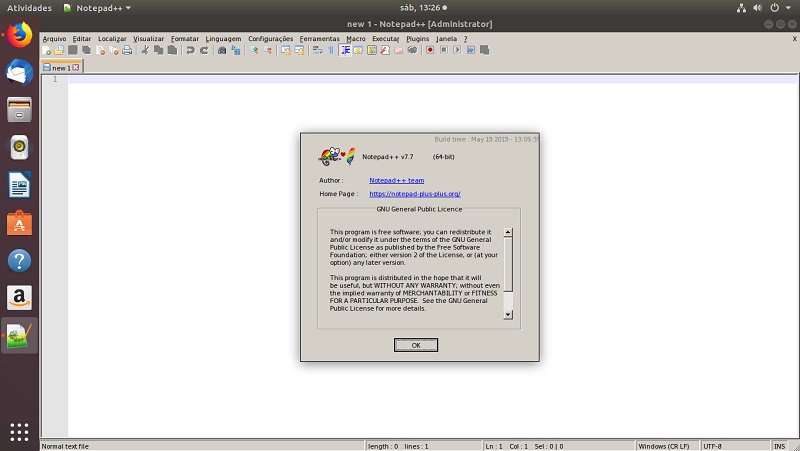Open Ubuntu Software from the dock
Viewport: 800px width, 451px height.
[19, 223]
